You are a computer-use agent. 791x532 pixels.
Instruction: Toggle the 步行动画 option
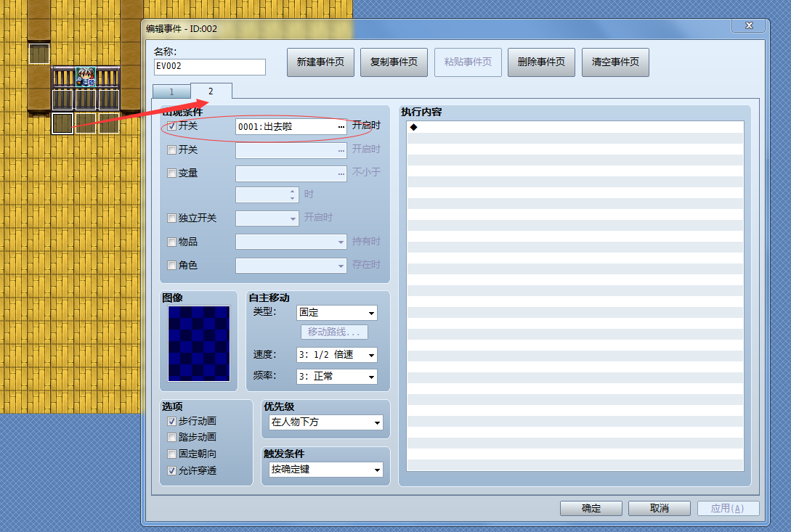point(172,421)
